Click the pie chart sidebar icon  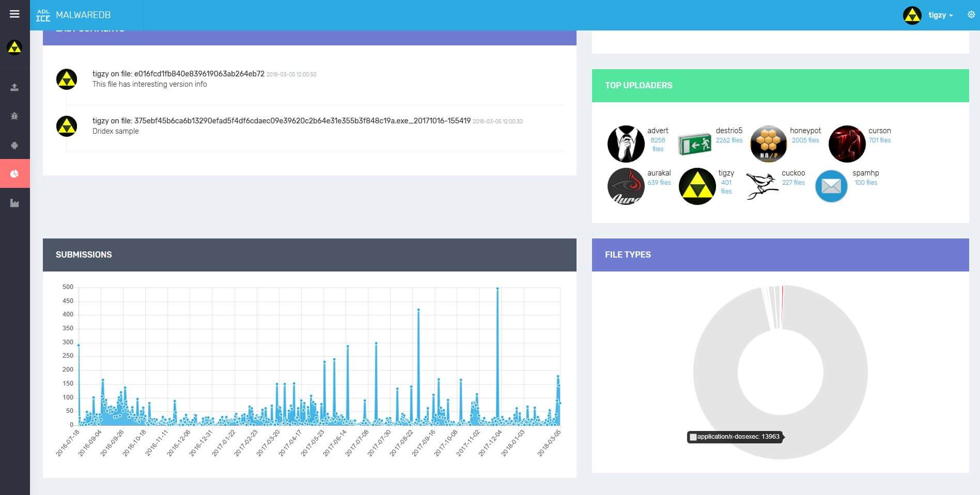[x=14, y=174]
